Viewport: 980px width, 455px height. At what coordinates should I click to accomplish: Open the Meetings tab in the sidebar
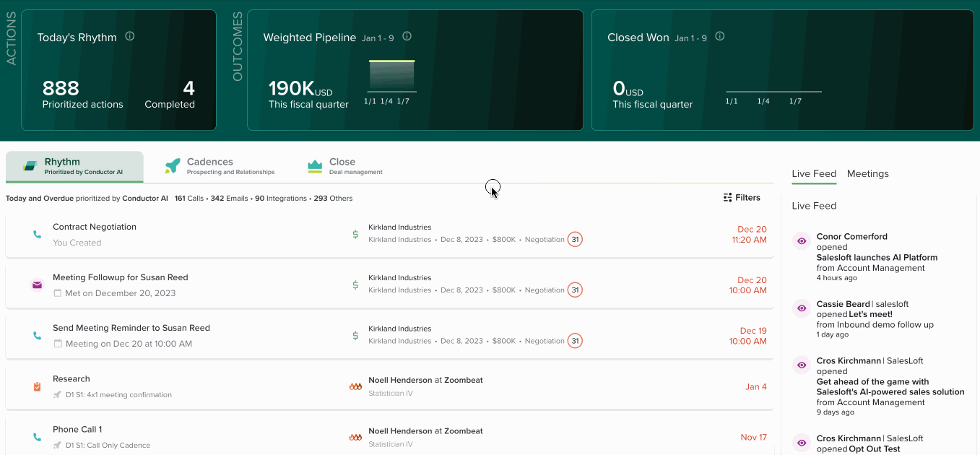[x=867, y=173]
